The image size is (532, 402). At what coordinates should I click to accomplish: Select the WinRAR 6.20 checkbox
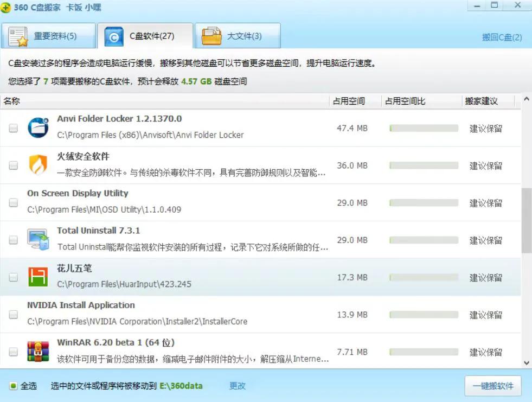[x=13, y=351]
